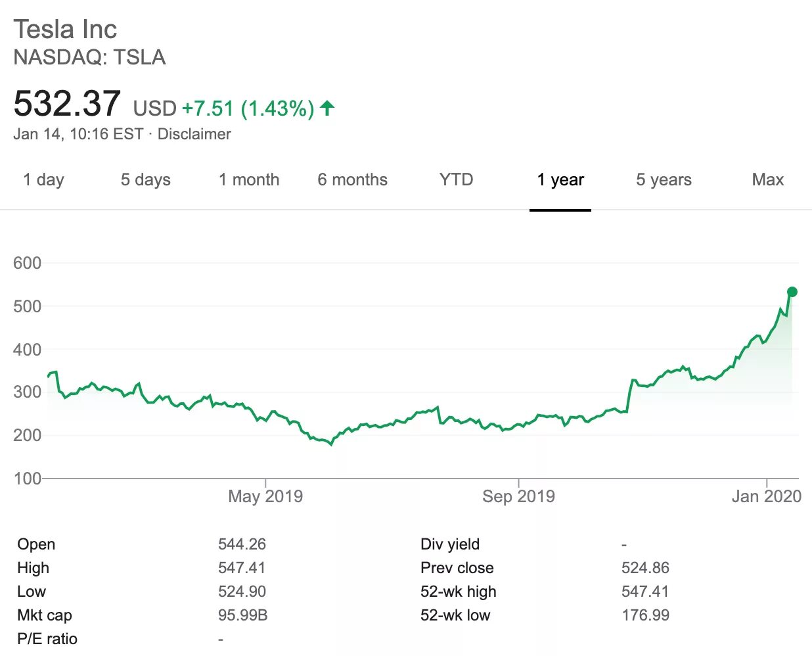Click the NASDAQ: TSLA ticker text
This screenshot has width=812, height=656.
(x=89, y=57)
